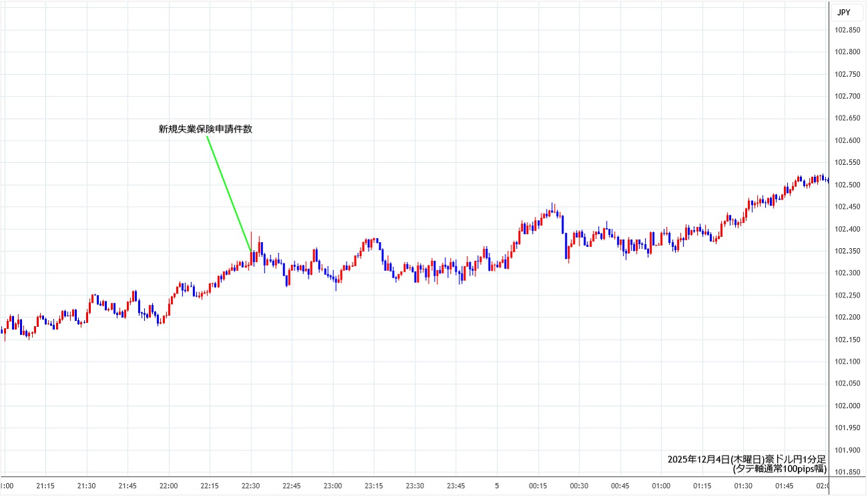Click the 102.000 price axis label

coord(847,406)
